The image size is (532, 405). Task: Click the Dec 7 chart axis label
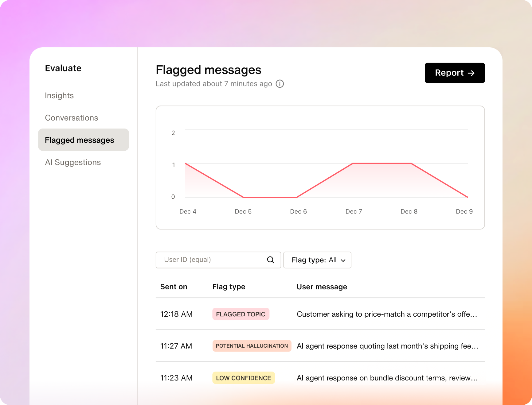[x=354, y=211]
